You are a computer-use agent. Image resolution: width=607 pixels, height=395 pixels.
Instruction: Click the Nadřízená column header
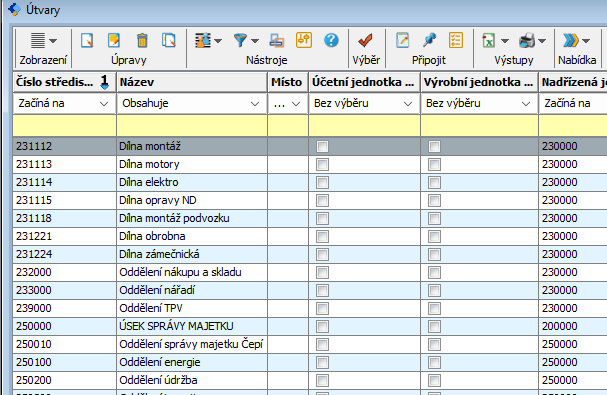[x=573, y=82]
